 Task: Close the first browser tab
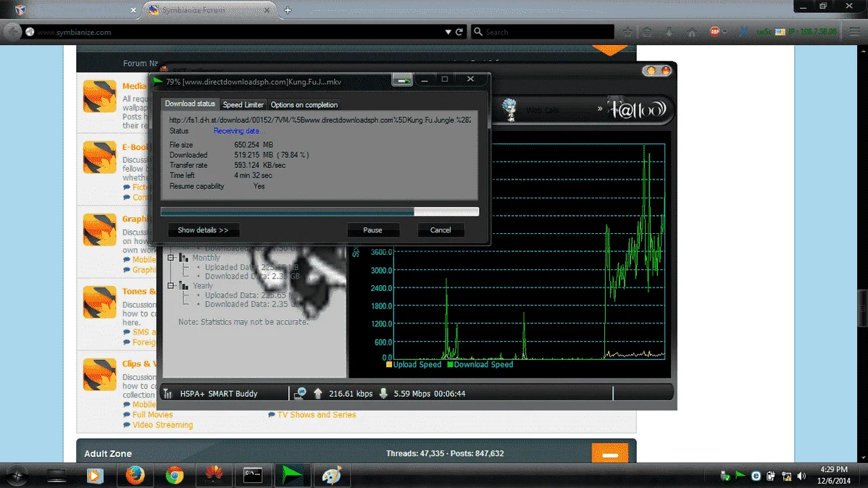pos(133,10)
